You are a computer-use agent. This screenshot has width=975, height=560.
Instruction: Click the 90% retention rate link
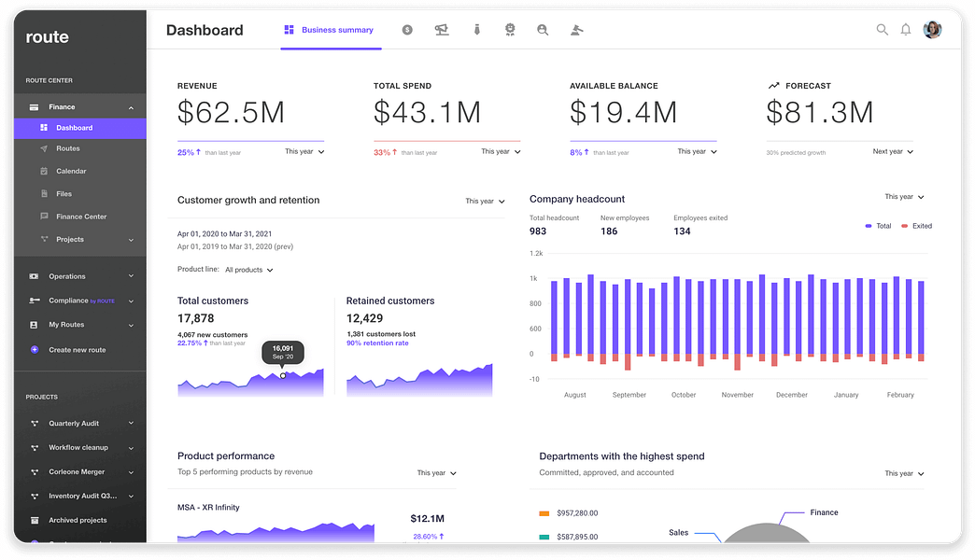pyautogui.click(x=377, y=343)
